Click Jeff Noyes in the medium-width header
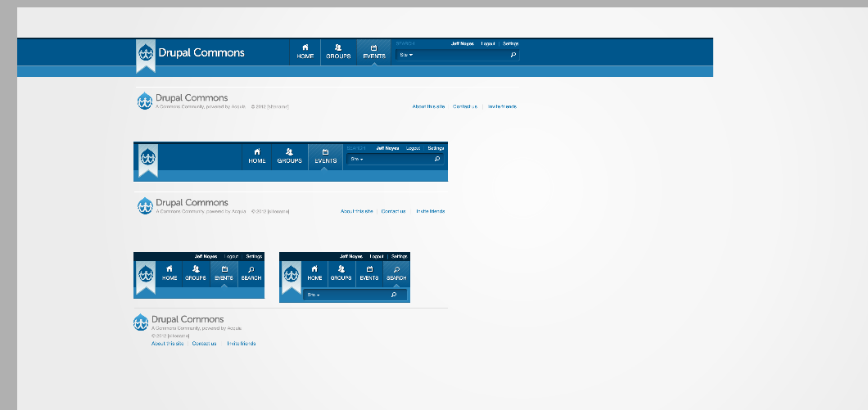868x410 pixels. click(387, 148)
